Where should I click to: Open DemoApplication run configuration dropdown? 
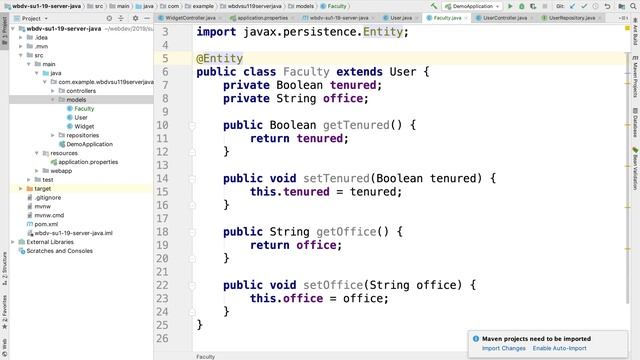pyautogui.click(x=472, y=6)
